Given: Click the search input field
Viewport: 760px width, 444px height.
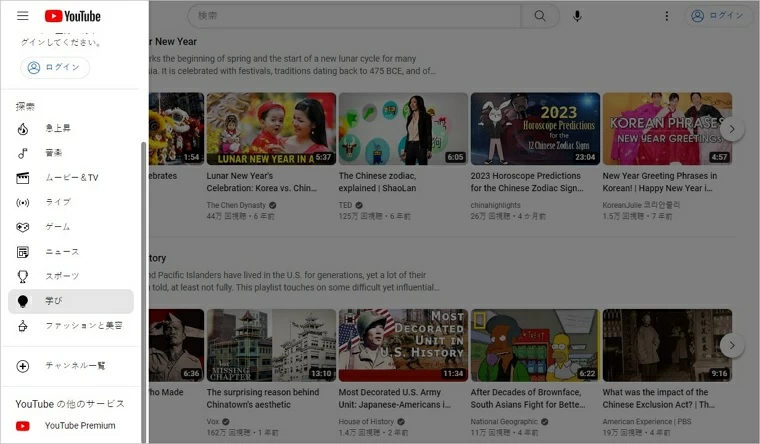Looking at the screenshot, I should click(x=354, y=16).
